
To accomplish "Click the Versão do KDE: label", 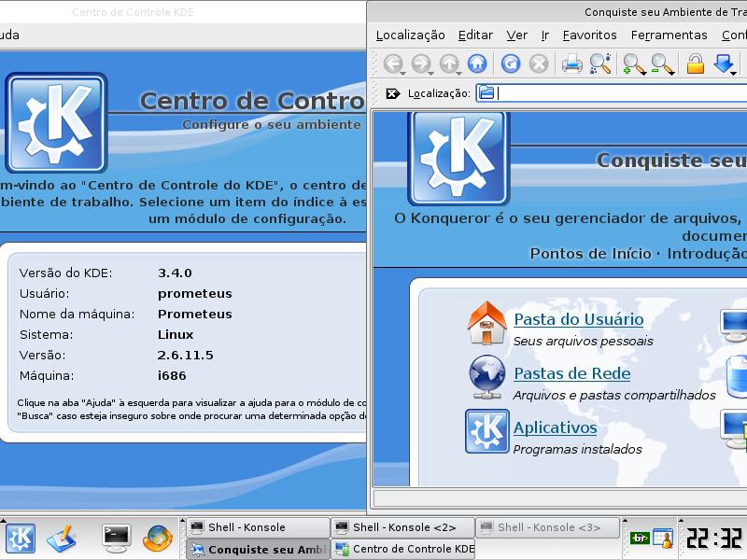I will coord(65,273).
